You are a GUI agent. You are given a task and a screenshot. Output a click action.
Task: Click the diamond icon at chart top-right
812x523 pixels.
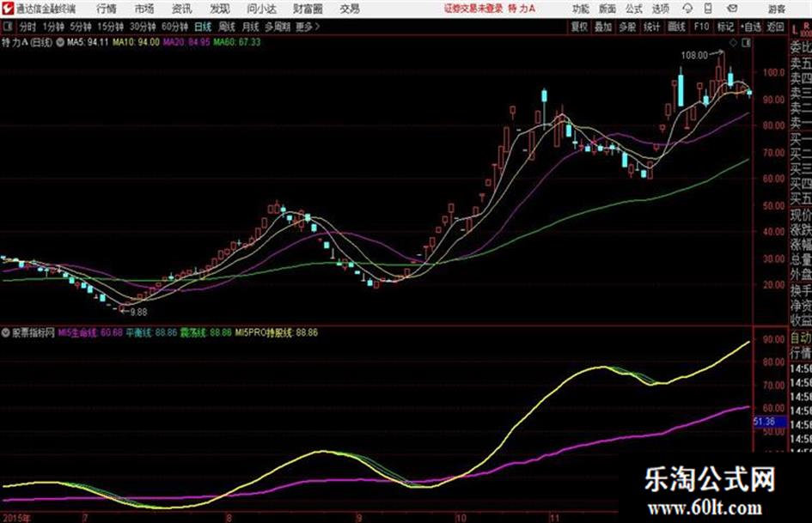[733, 43]
